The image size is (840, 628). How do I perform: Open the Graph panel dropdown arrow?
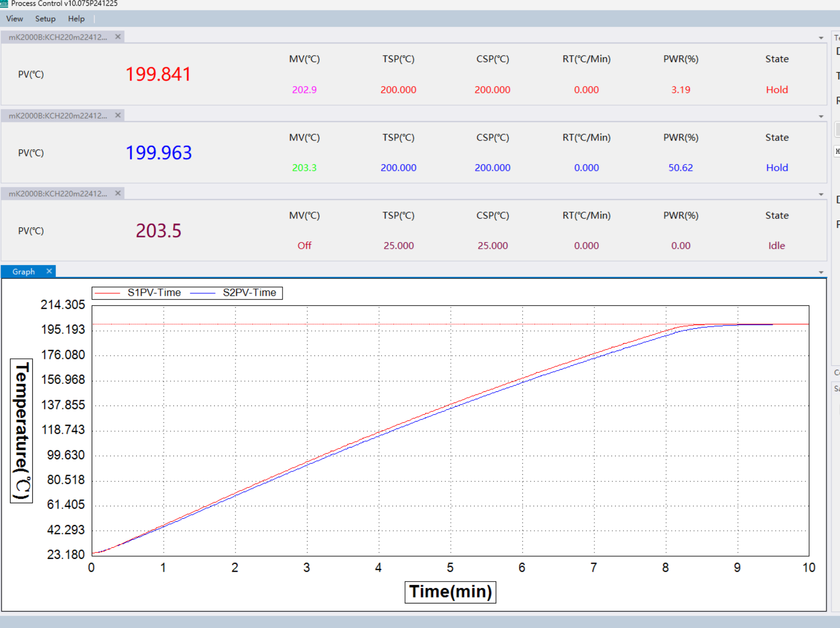(x=821, y=273)
